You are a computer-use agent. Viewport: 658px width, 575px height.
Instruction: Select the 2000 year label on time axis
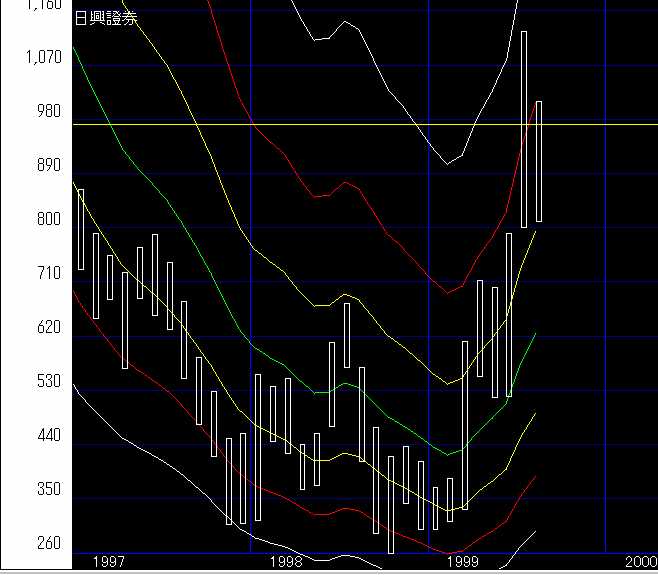click(x=640, y=562)
